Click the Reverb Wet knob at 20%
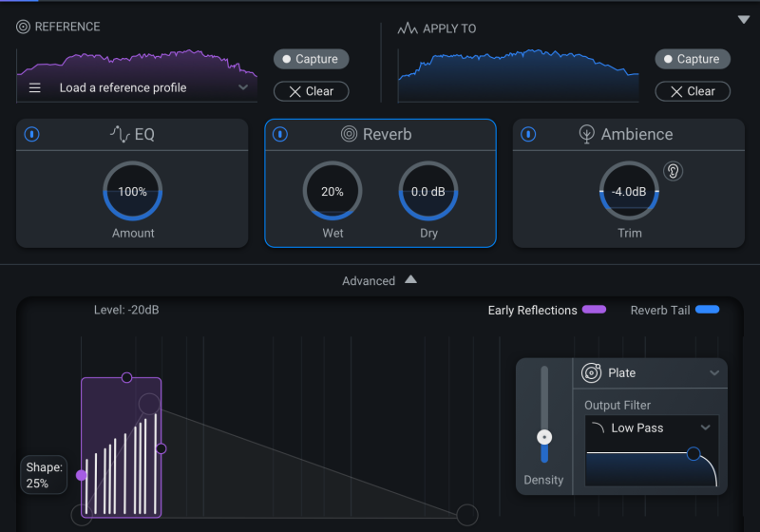Screen dimensions: 760x532 332,191
